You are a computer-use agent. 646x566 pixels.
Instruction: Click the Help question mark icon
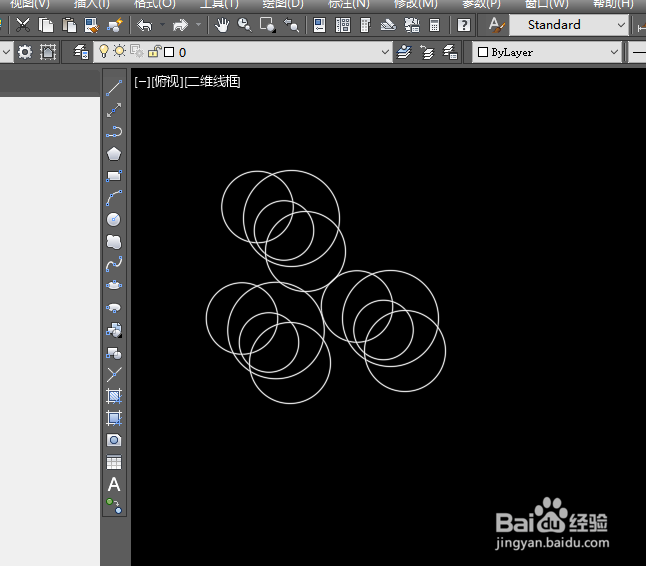tap(464, 25)
